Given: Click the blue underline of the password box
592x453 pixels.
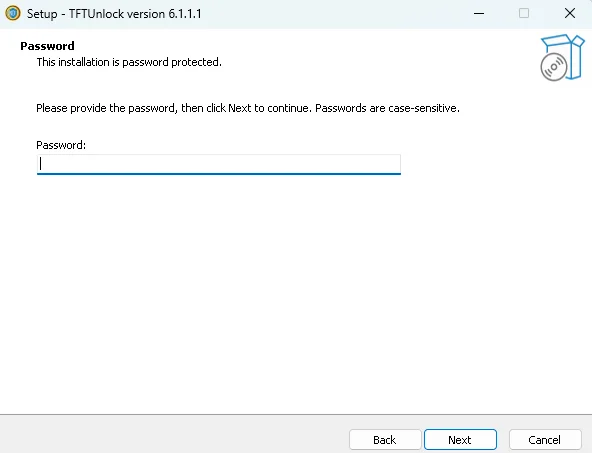Looking at the screenshot, I should tap(219, 174).
